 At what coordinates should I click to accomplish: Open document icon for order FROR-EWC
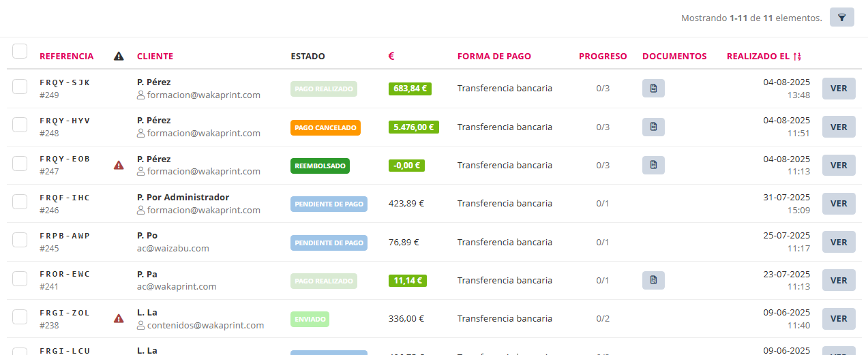tap(653, 280)
